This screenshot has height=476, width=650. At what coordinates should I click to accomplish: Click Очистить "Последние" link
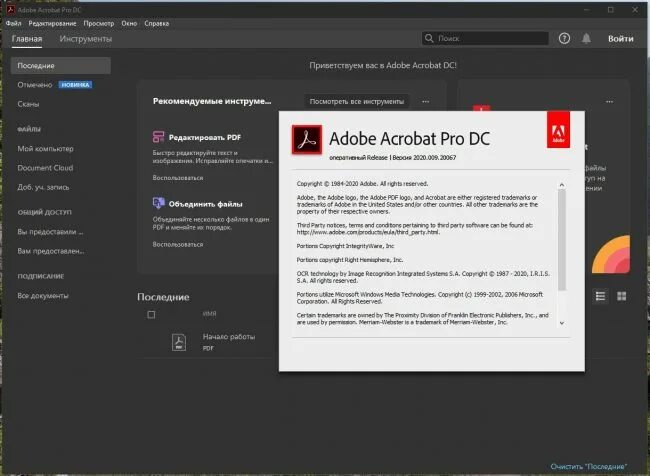589,466
